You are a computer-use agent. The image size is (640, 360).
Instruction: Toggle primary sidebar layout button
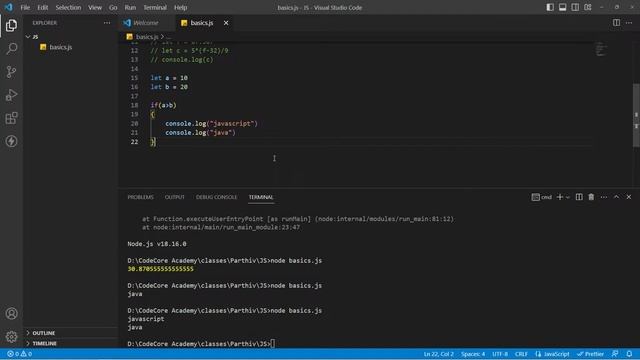pos(550,7)
